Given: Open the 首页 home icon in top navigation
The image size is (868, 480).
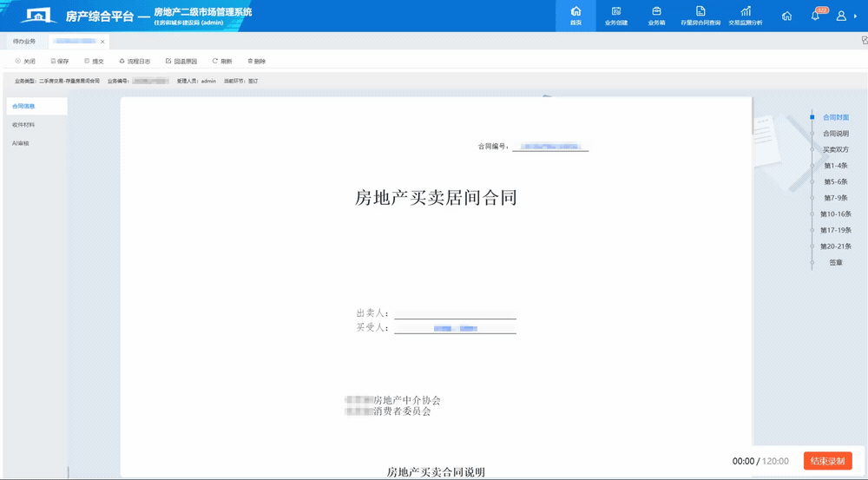Looking at the screenshot, I should tap(575, 16).
